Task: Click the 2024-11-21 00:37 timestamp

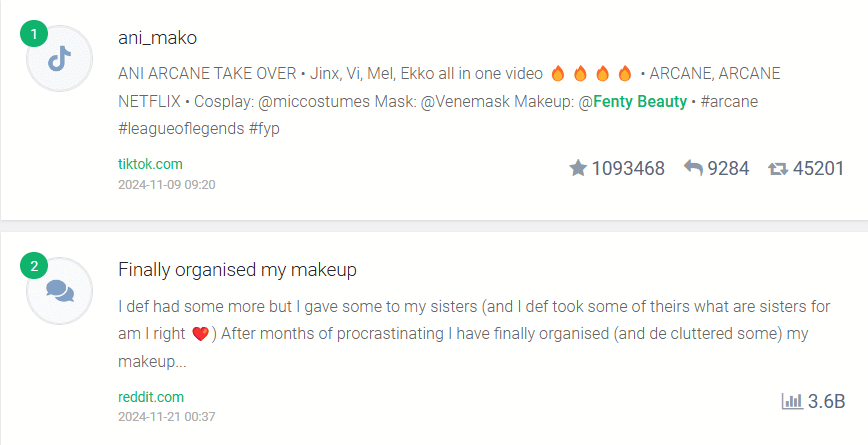Action: click(167, 416)
